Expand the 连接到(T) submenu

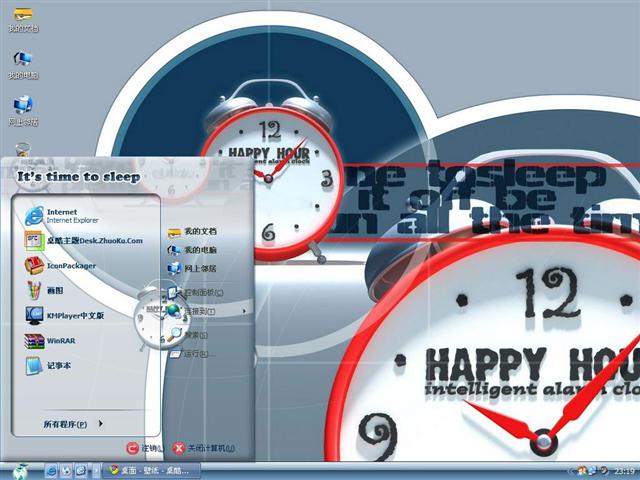point(207,311)
